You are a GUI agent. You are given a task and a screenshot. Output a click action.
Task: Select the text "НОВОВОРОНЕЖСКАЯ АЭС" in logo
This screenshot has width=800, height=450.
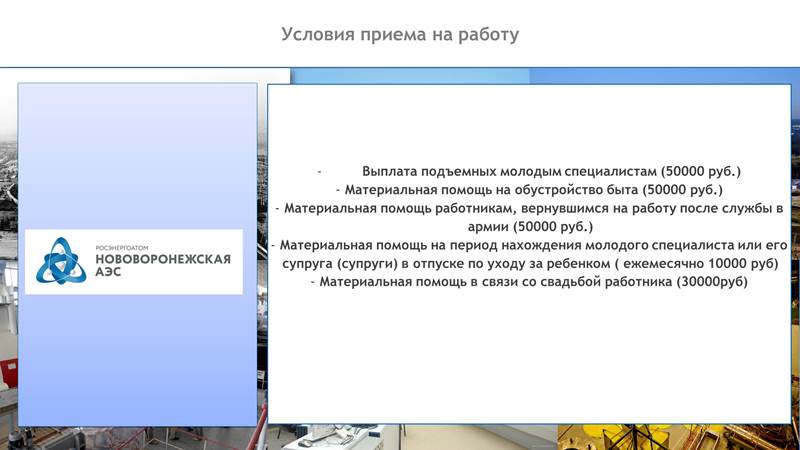163,265
